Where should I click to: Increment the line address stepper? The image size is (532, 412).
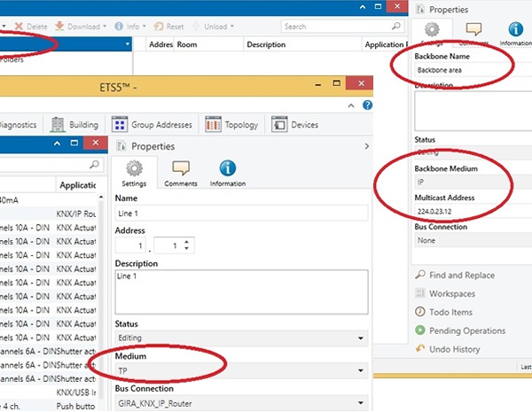[x=187, y=241]
